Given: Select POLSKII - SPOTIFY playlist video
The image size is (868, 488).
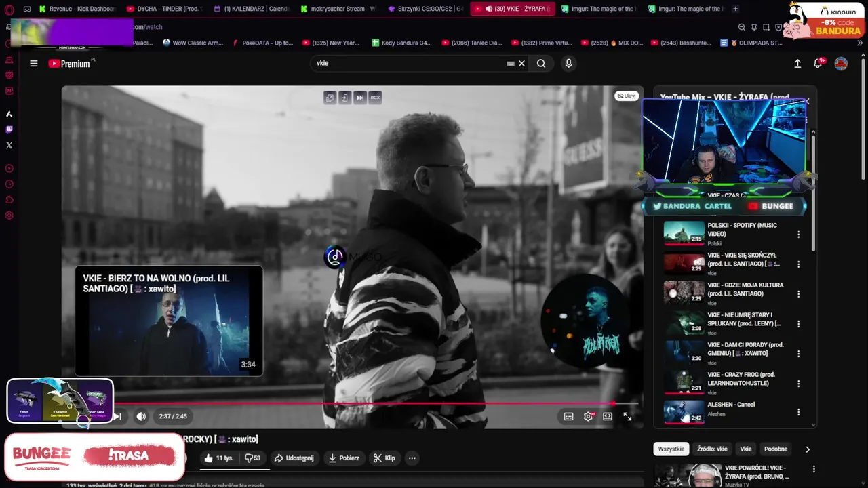Looking at the screenshot, I should (x=726, y=234).
